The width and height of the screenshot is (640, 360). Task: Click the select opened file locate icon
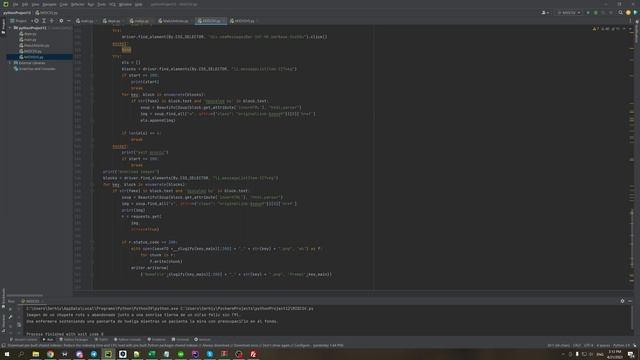click(x=36, y=21)
